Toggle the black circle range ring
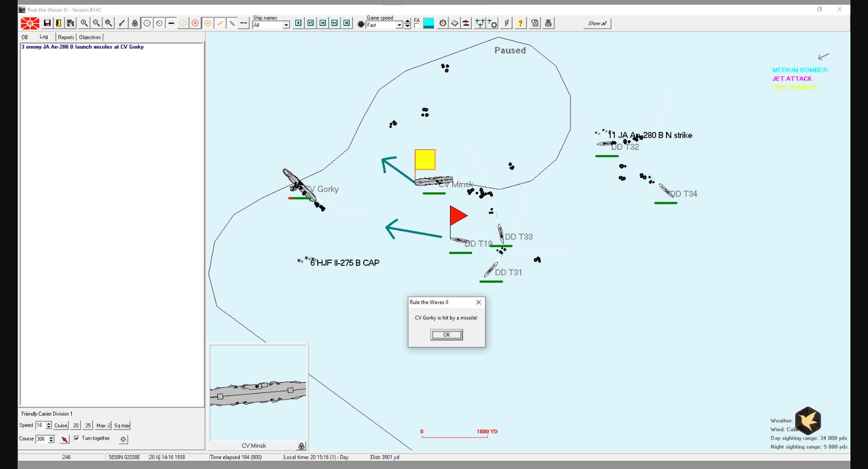The width and height of the screenshot is (868, 469). 147,23
